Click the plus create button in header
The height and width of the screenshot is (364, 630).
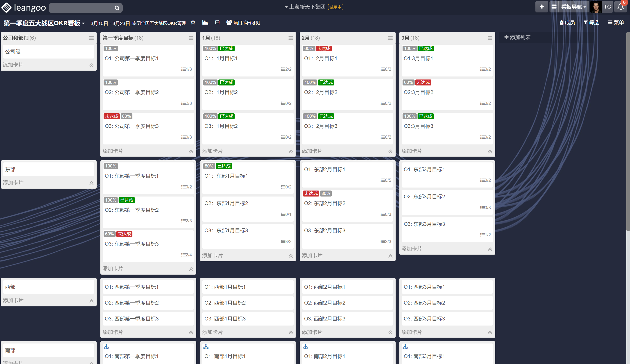(541, 7)
